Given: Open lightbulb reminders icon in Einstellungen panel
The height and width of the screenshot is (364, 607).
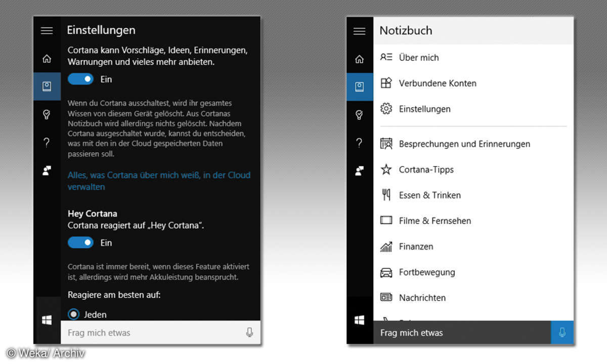Looking at the screenshot, I should [47, 115].
